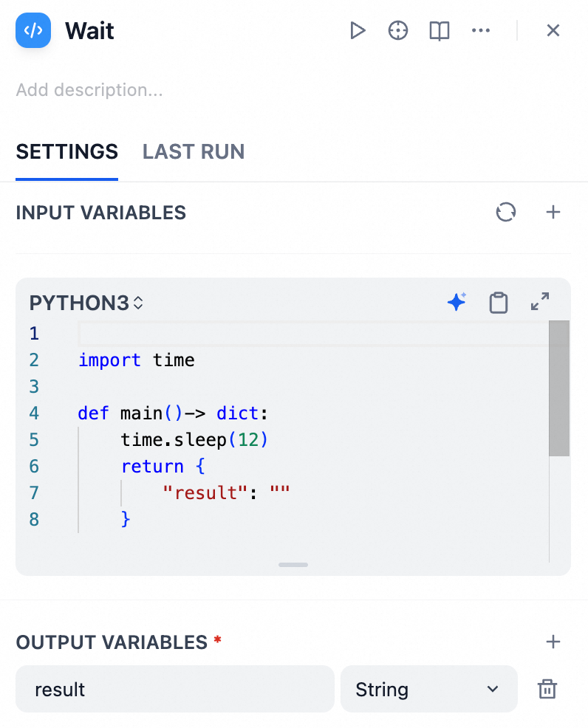Click the 'import time' code line
588x728 pixels.
pyautogui.click(x=137, y=360)
